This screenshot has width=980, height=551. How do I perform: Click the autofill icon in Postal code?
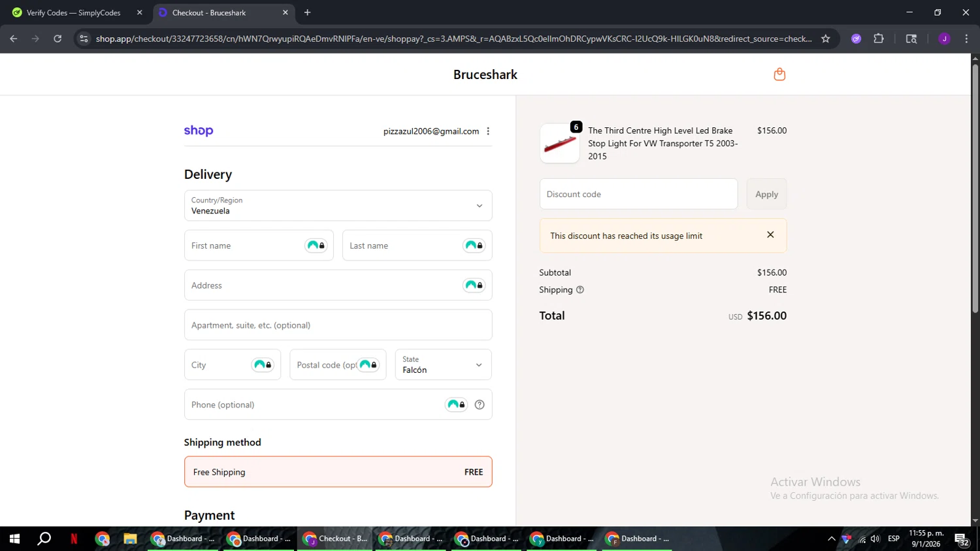[368, 365]
